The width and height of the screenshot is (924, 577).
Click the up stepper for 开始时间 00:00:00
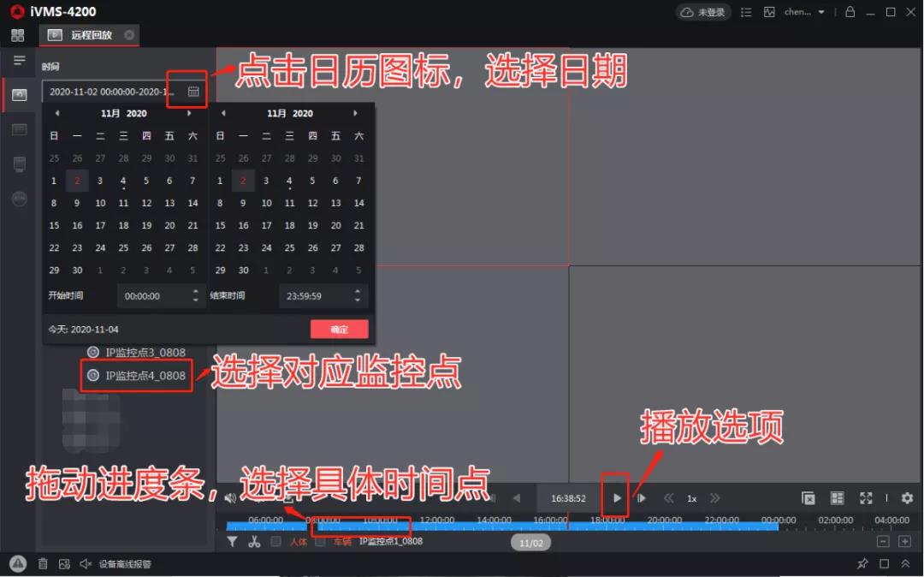coord(195,291)
